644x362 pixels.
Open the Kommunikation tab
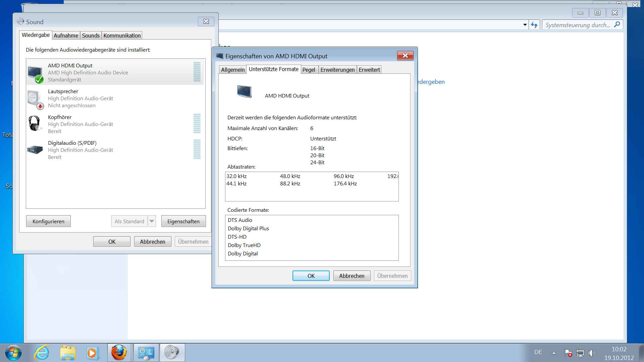click(x=122, y=36)
